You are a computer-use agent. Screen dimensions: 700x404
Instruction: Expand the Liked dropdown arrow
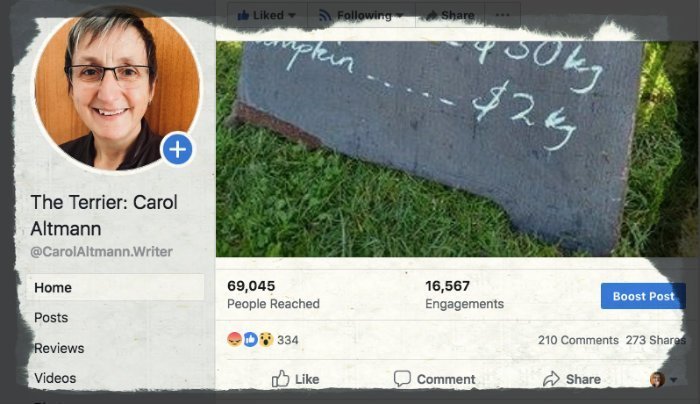pos(292,16)
